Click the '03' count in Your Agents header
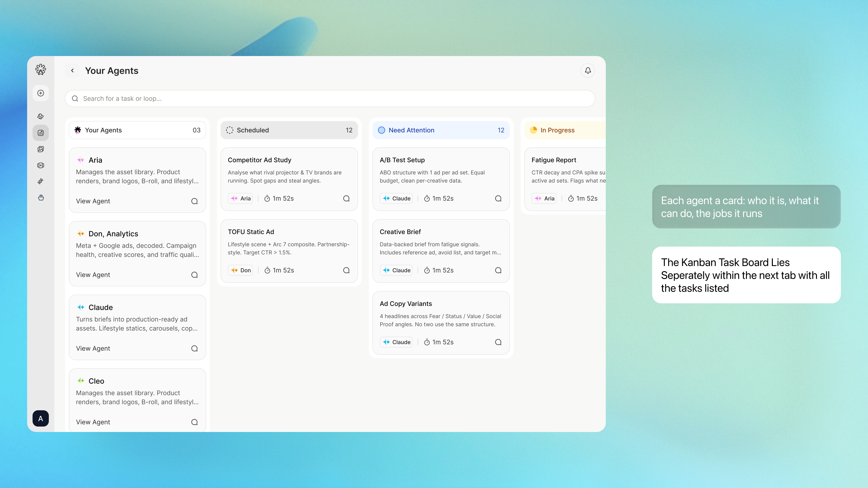Viewport: 868px width, 488px height. tap(196, 130)
